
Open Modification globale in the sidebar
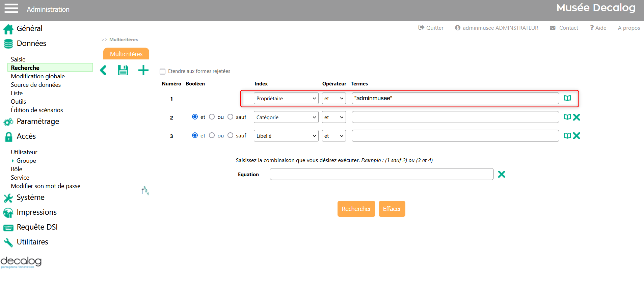[x=38, y=76]
